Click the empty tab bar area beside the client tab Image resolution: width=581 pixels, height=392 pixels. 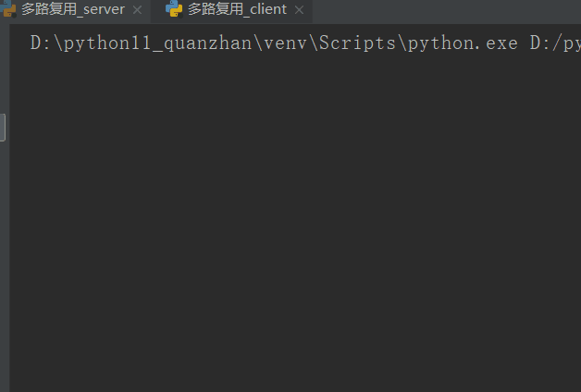447,12
